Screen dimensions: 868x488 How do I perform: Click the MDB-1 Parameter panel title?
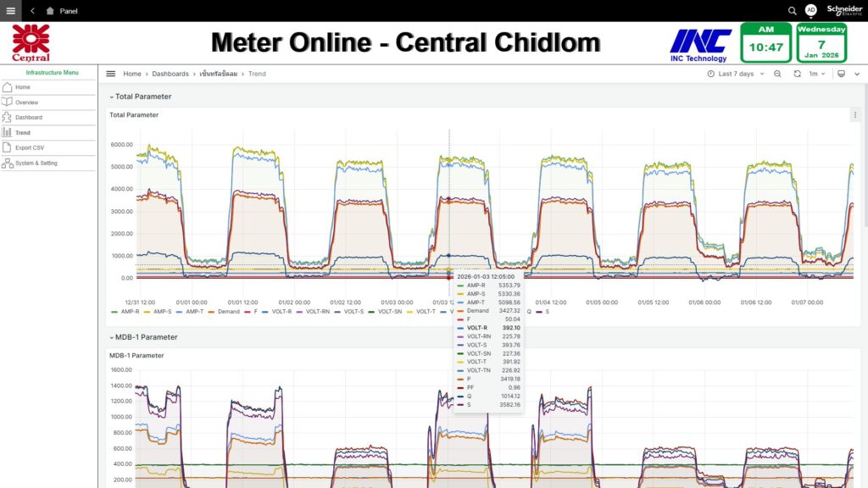point(136,356)
